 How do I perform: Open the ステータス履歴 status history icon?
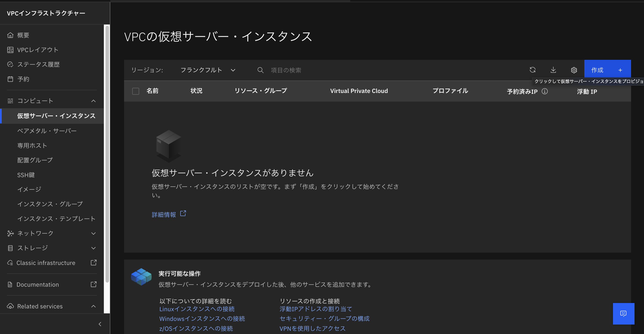[x=10, y=64]
